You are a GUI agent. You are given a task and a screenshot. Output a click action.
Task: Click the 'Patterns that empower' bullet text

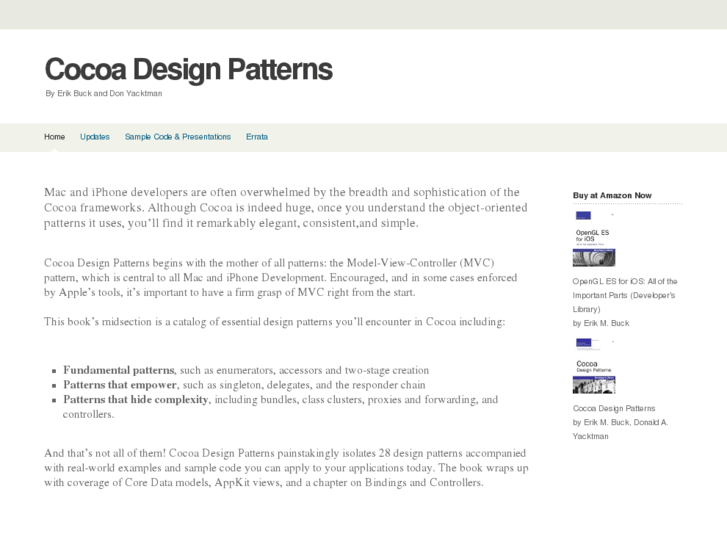120,385
